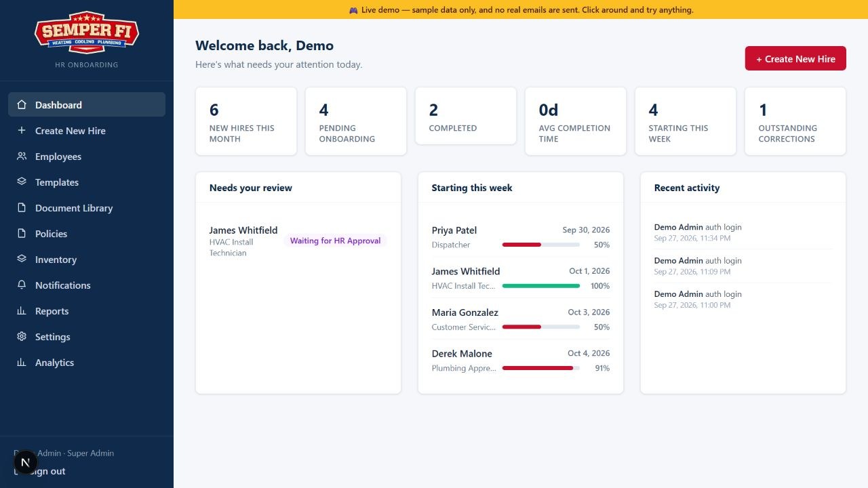The height and width of the screenshot is (488, 868).
Task: Click the Waiting for HR Approval badge
Action: [336, 241]
